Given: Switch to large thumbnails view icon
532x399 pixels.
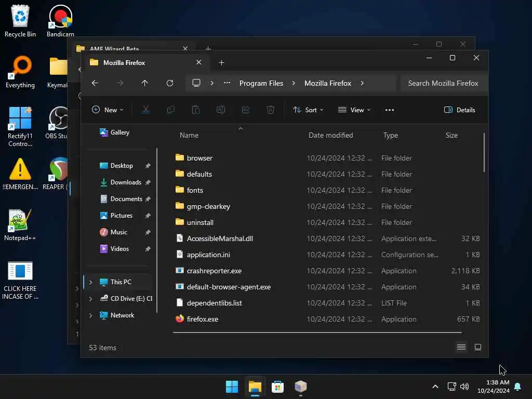Looking at the screenshot, I should (x=478, y=347).
